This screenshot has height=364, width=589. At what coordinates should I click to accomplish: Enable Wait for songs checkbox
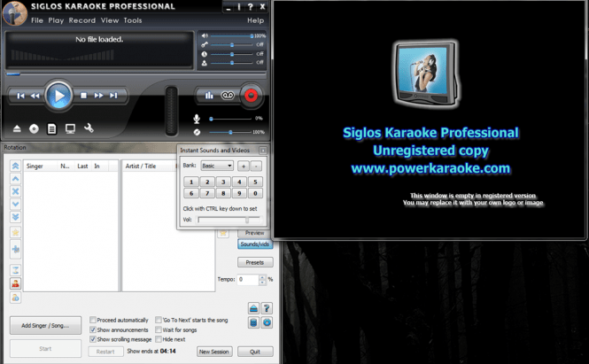pyautogui.click(x=159, y=329)
